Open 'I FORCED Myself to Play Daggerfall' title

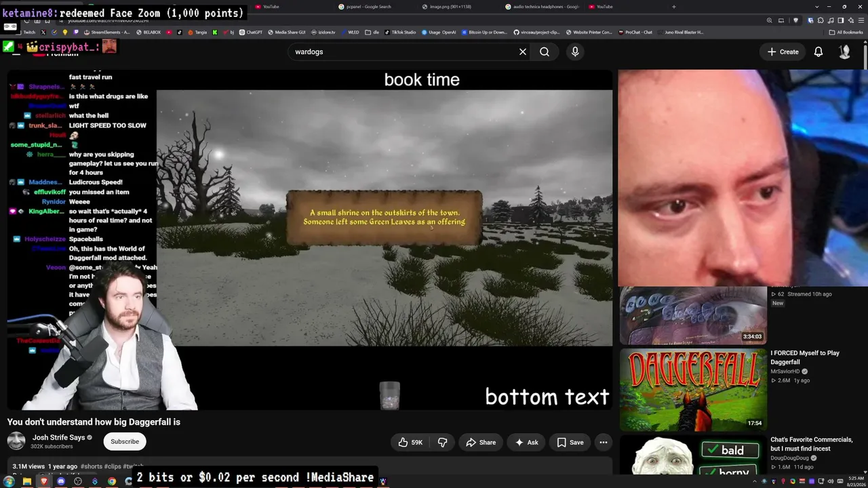(805, 357)
